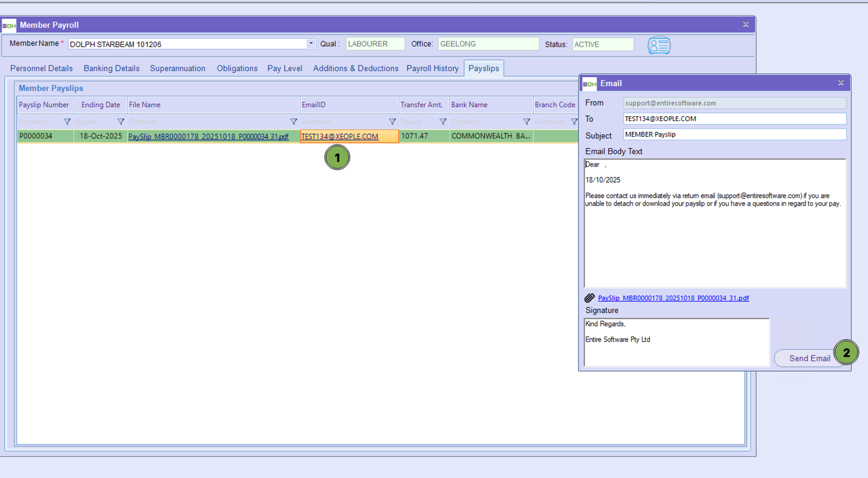Click in the Signature text box

coord(676,342)
